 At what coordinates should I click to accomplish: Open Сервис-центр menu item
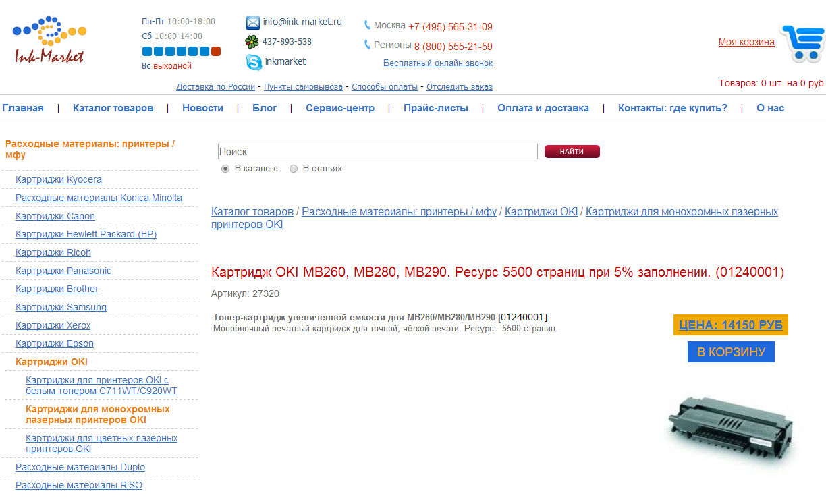pos(340,108)
